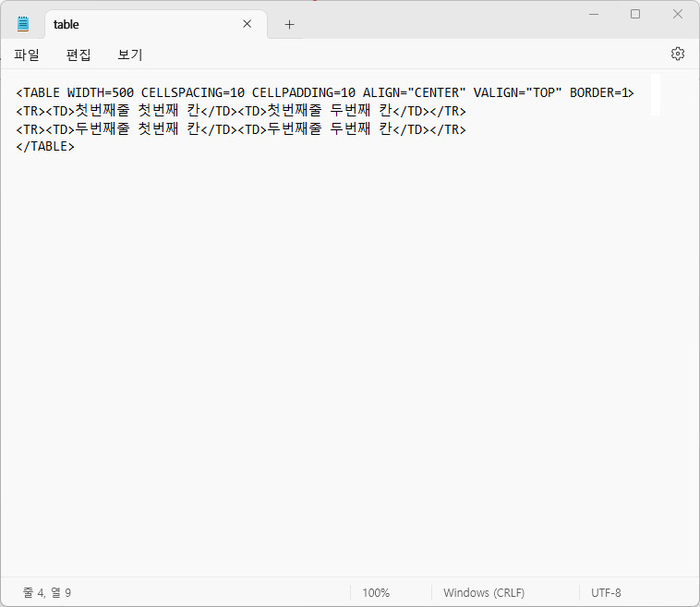This screenshot has width=700, height=607.
Task: Minimize the Notepad window
Action: [593, 14]
